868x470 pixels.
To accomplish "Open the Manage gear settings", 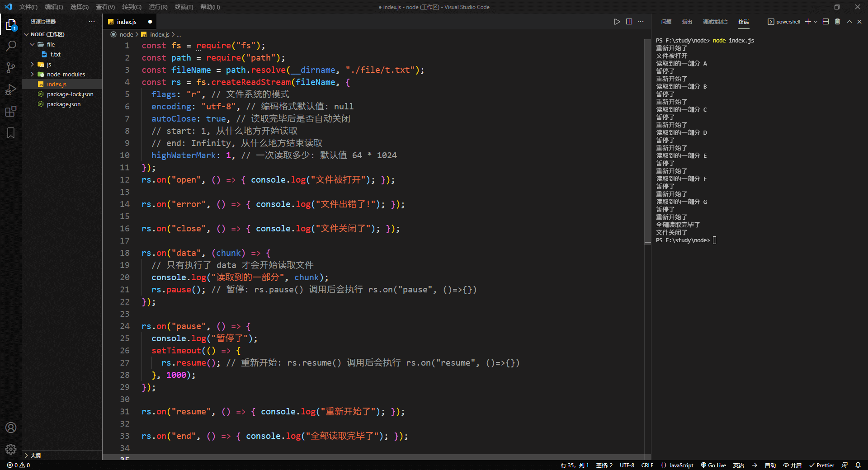I will tap(11, 449).
